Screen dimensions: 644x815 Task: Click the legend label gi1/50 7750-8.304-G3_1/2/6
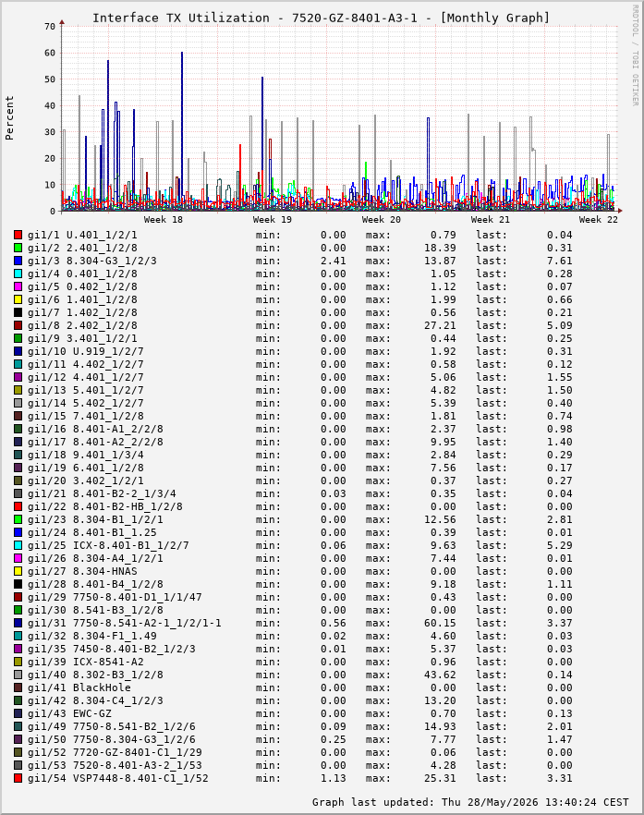(112, 739)
